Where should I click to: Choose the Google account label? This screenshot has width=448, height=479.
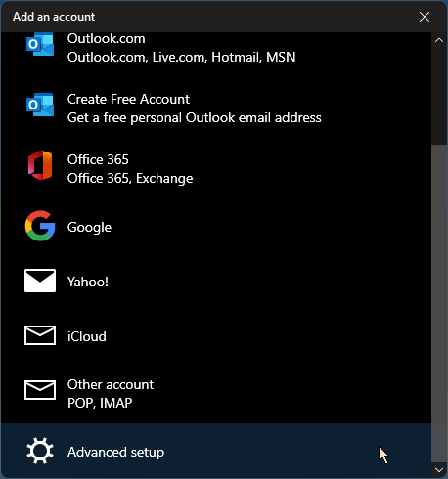pos(89,228)
